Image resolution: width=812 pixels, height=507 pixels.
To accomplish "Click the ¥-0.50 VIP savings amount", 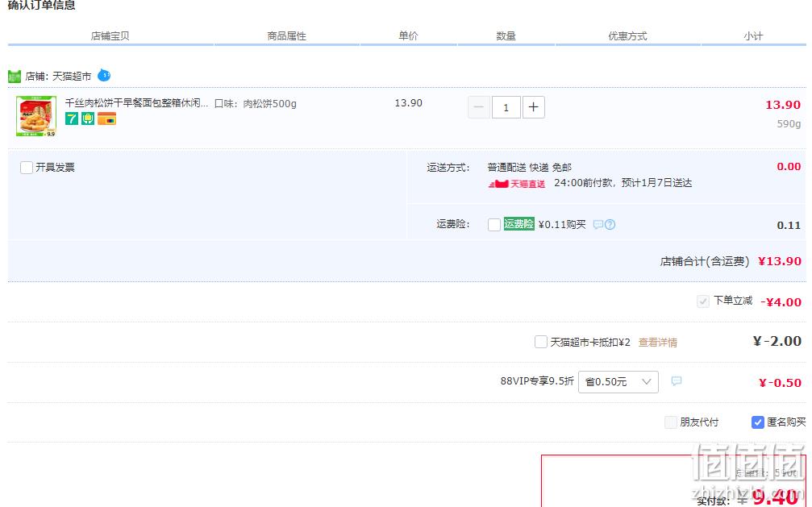I will (780, 383).
